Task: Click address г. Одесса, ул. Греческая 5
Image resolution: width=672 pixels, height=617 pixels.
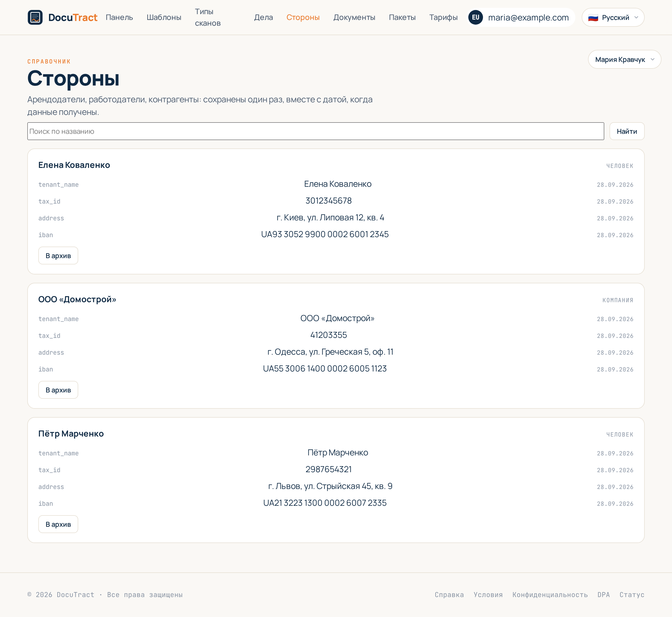Action: (x=330, y=352)
